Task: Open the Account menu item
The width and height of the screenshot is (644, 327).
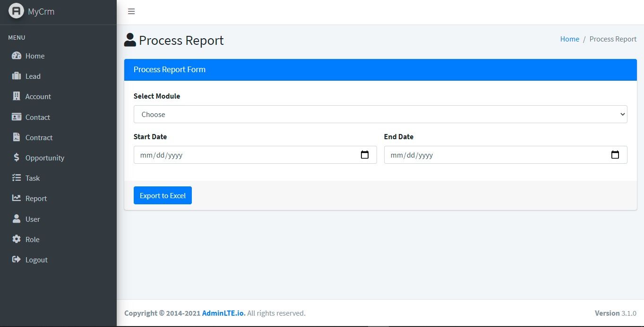Action: click(58, 96)
